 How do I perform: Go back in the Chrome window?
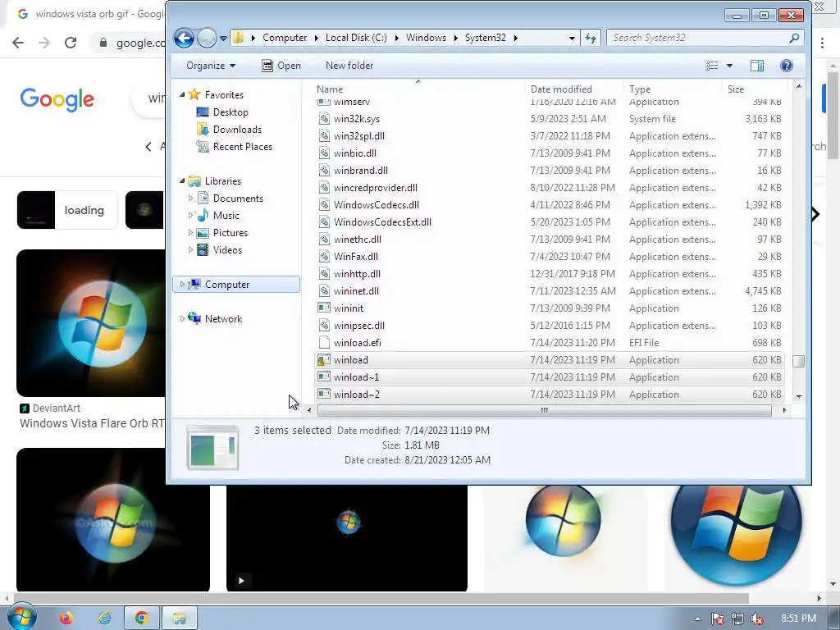pos(18,43)
